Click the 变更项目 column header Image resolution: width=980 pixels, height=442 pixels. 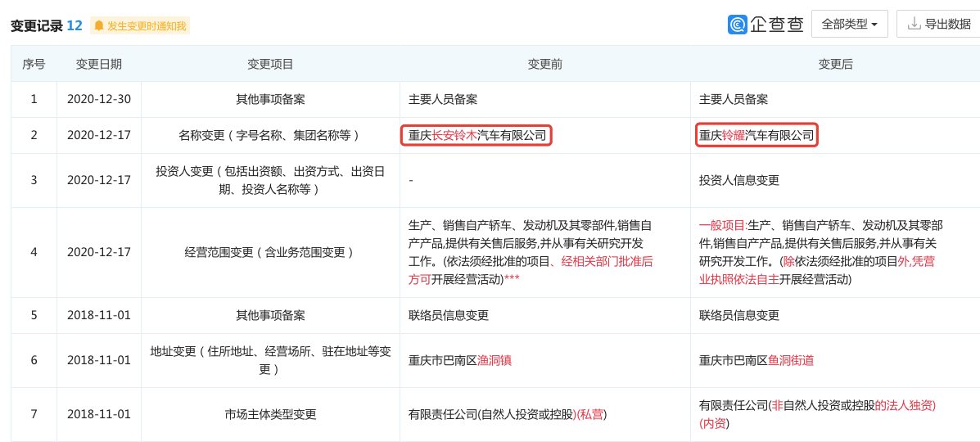point(270,64)
